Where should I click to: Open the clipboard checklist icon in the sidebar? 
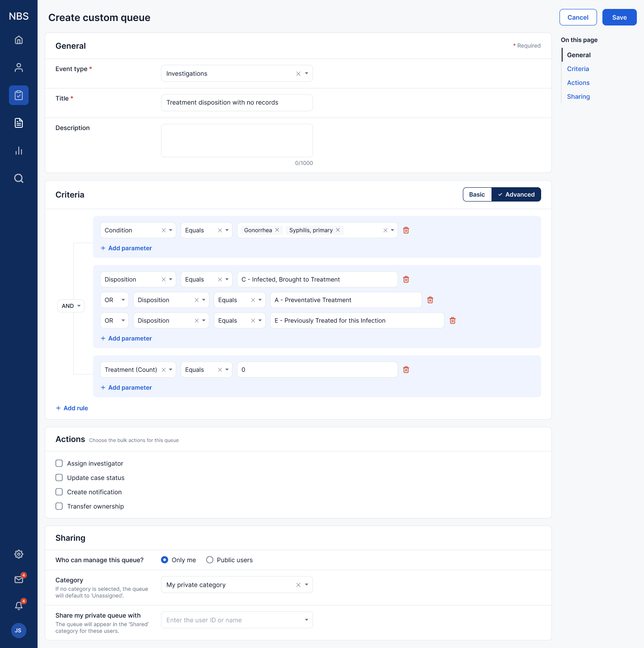coord(19,95)
